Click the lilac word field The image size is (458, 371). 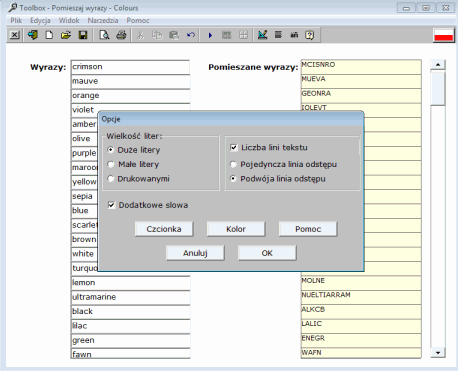point(130,326)
